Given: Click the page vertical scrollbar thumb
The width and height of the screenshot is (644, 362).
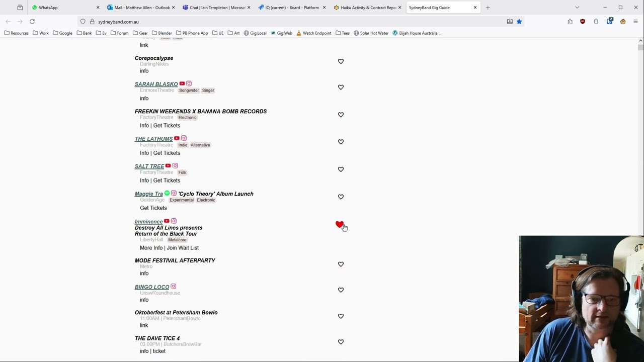Looking at the screenshot, I should point(640,47).
